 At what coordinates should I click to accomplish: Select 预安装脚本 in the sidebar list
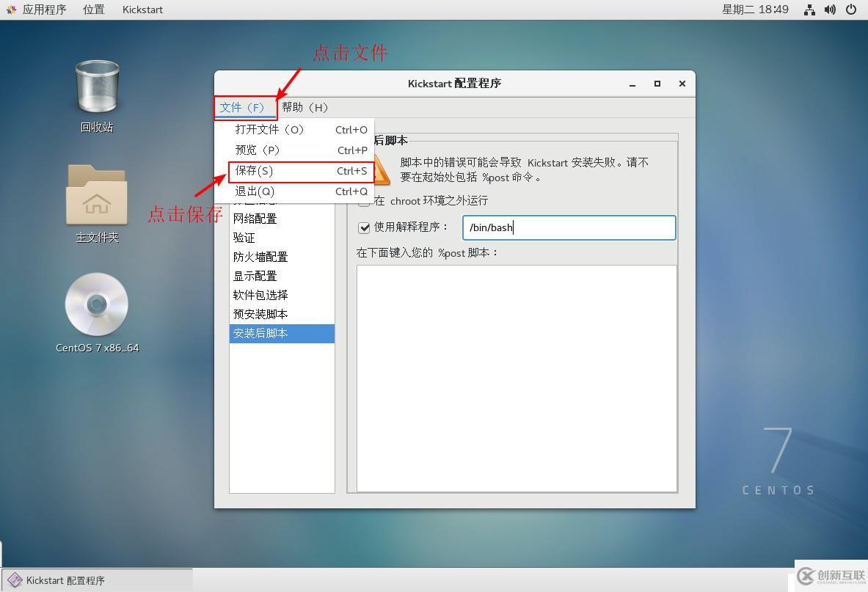tap(282, 314)
